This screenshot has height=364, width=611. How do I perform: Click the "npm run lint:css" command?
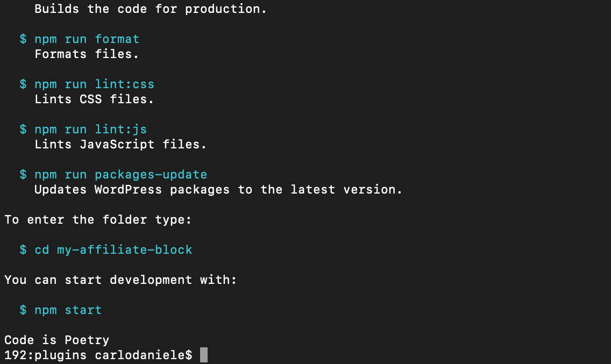(x=94, y=84)
